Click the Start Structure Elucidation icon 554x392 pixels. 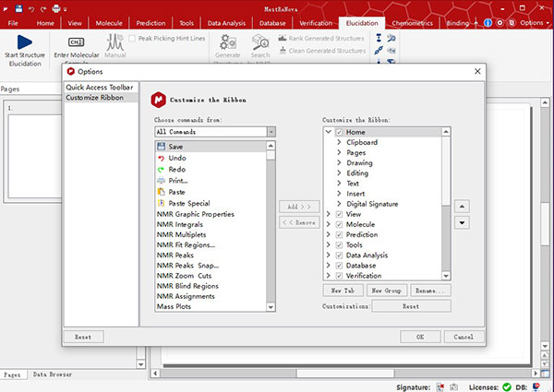tap(25, 42)
